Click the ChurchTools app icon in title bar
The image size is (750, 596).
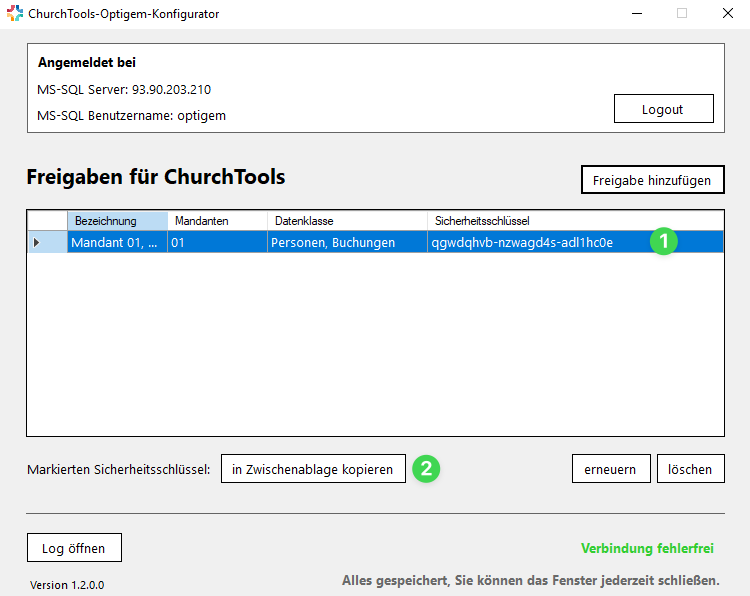coord(15,13)
